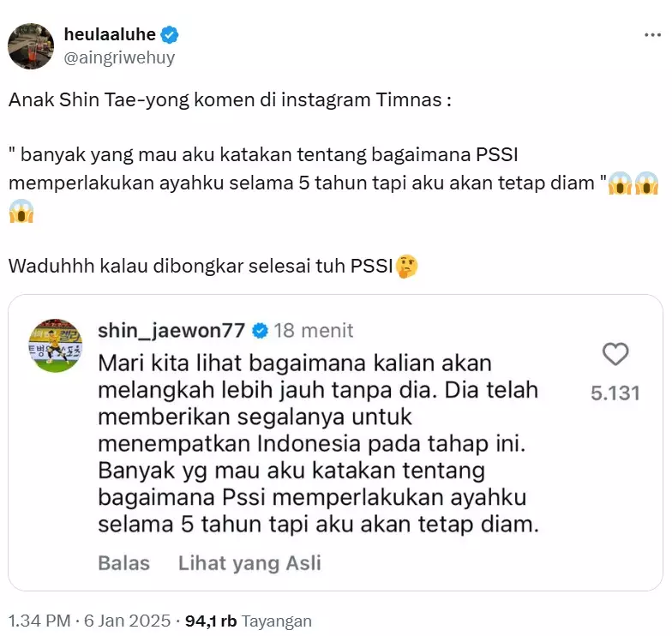Open the three-dot more options menu
The image size is (672, 636).
click(652, 34)
